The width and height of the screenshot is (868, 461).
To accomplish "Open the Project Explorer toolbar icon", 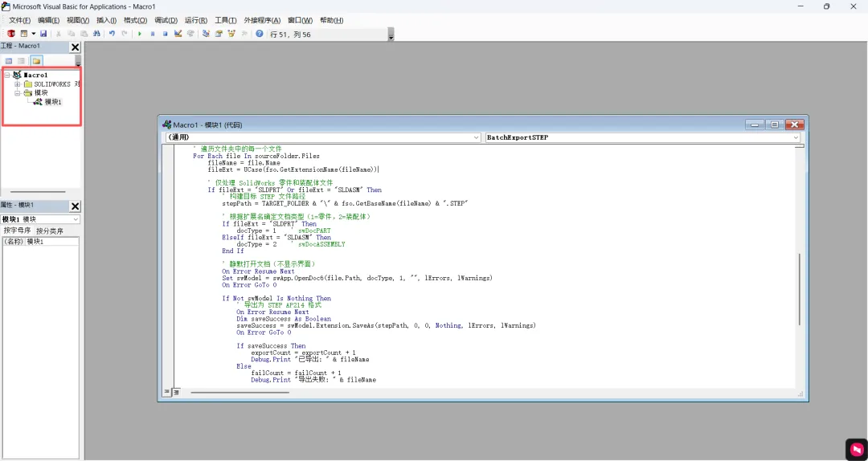I will [x=206, y=34].
